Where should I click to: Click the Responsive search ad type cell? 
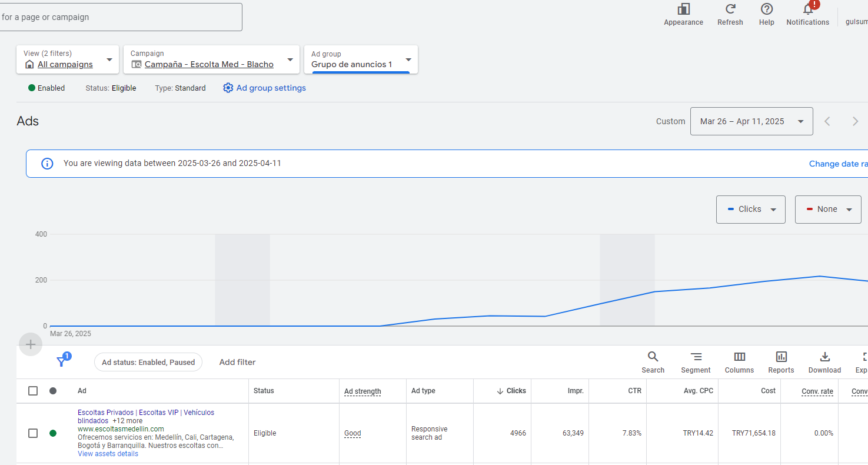coord(430,433)
